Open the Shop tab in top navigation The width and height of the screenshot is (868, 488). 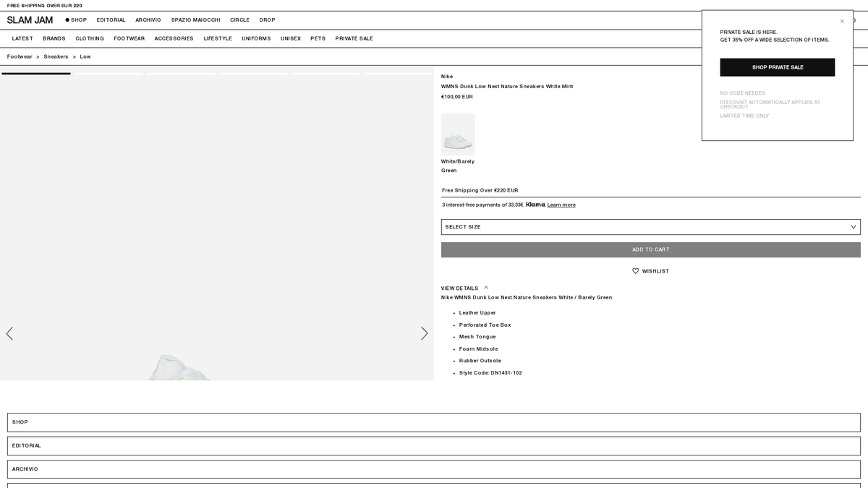pyautogui.click(x=76, y=20)
